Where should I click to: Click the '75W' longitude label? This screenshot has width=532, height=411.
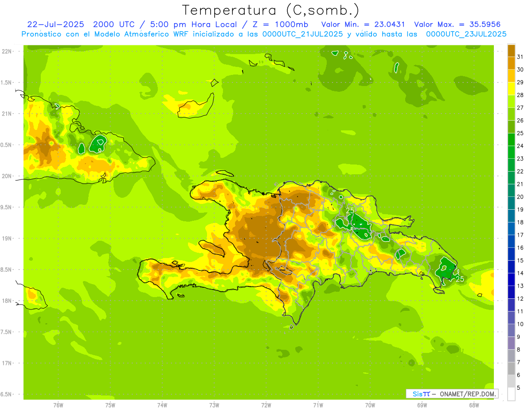pos(110,405)
